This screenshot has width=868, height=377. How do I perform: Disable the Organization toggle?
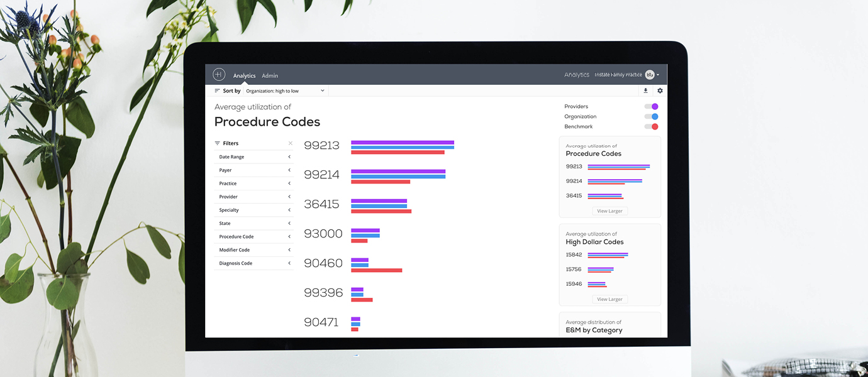[x=651, y=117]
